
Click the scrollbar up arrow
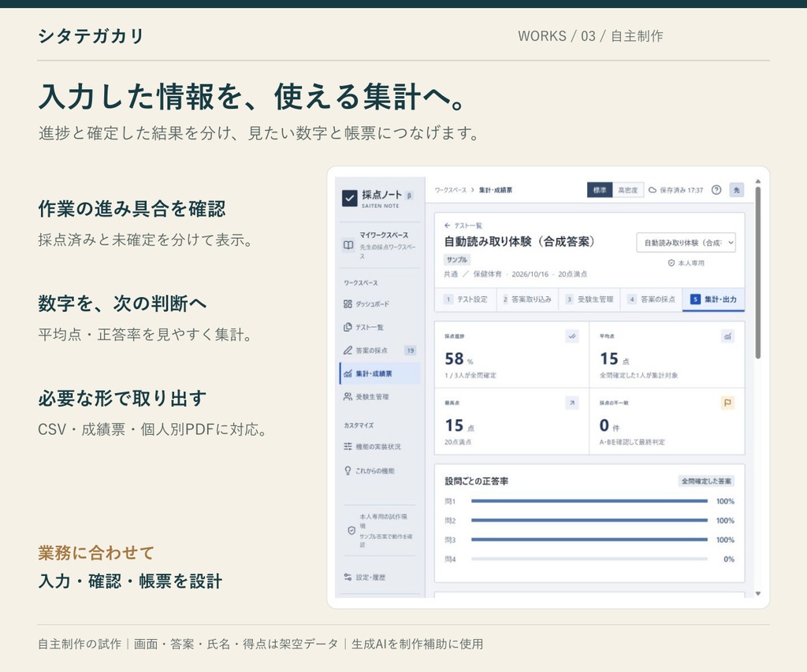pos(757,181)
